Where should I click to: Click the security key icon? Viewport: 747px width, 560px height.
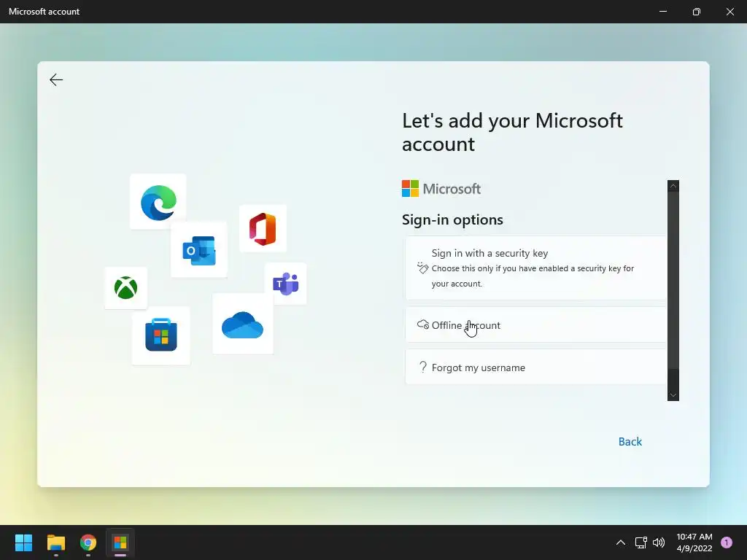(422, 268)
